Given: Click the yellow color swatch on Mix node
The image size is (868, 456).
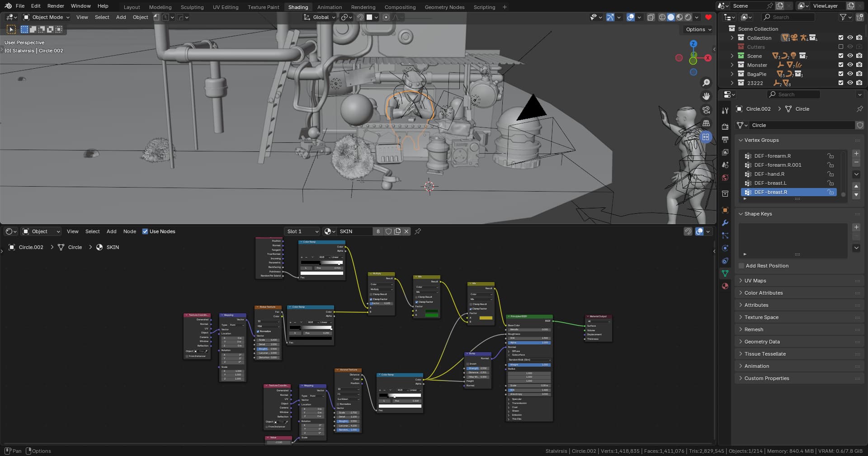Looking at the screenshot, I should click(x=486, y=318).
